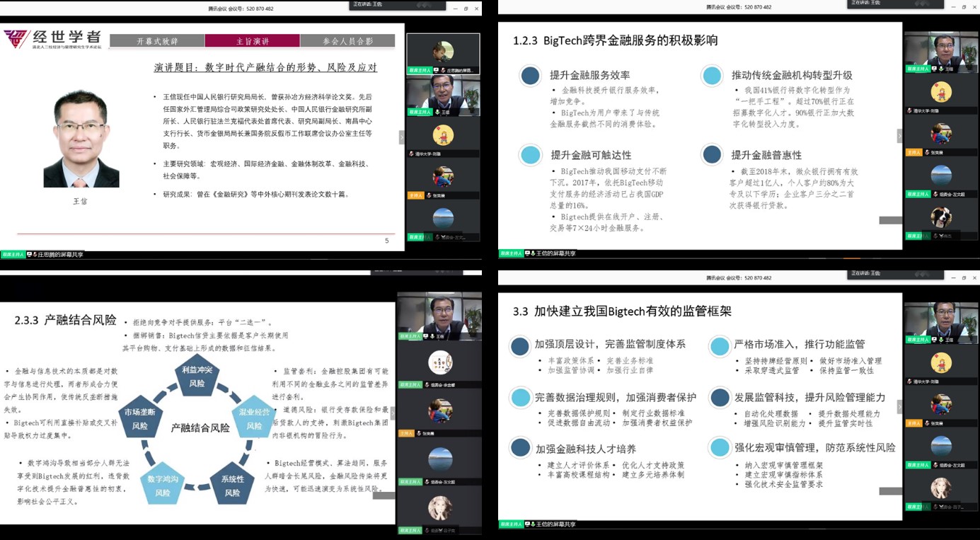Click the 主持人 badge next to 张笑展

tap(916, 151)
